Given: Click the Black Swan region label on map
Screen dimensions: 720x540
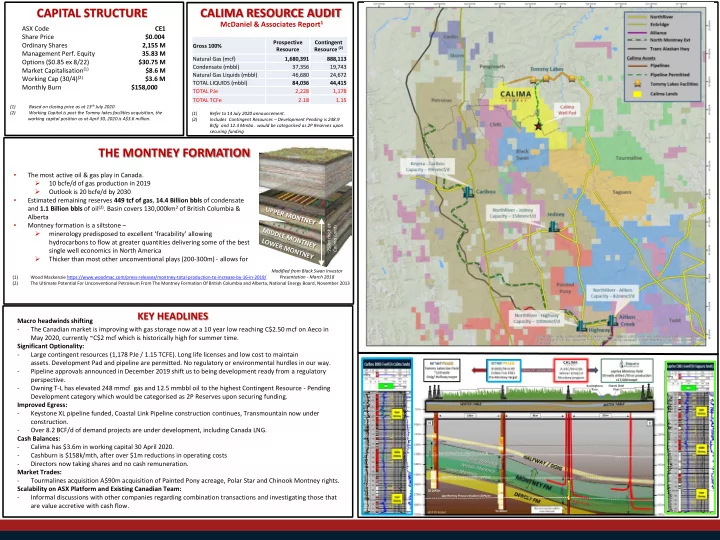Looking at the screenshot, I should 523,154.
